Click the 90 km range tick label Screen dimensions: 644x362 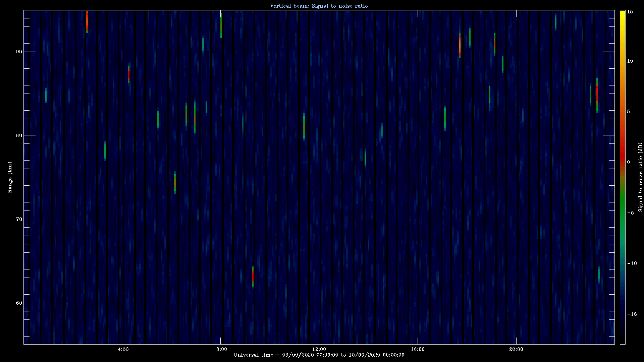pos(19,52)
